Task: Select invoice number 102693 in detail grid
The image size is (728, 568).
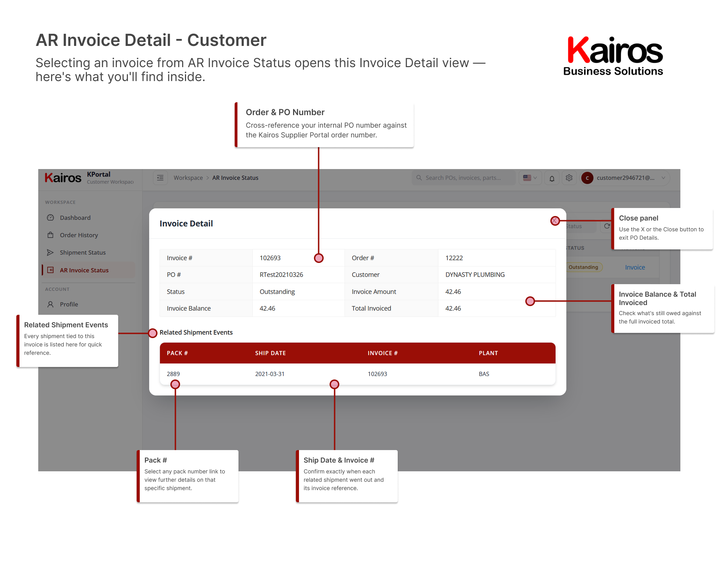Action: pos(270,258)
